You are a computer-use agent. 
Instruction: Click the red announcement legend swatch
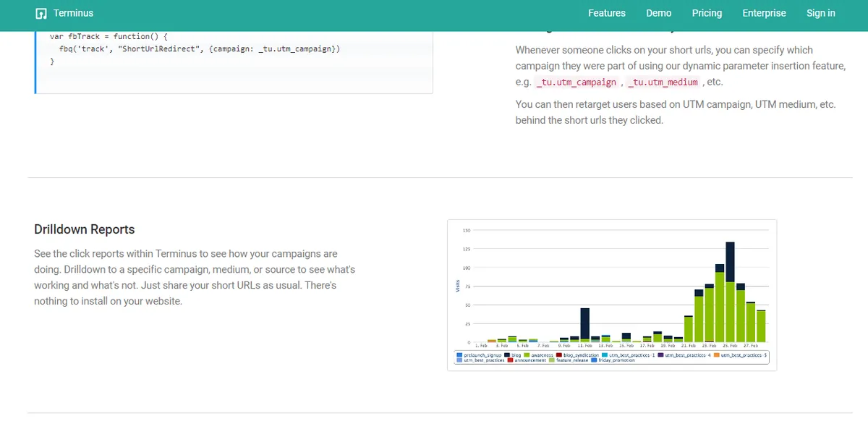point(510,360)
